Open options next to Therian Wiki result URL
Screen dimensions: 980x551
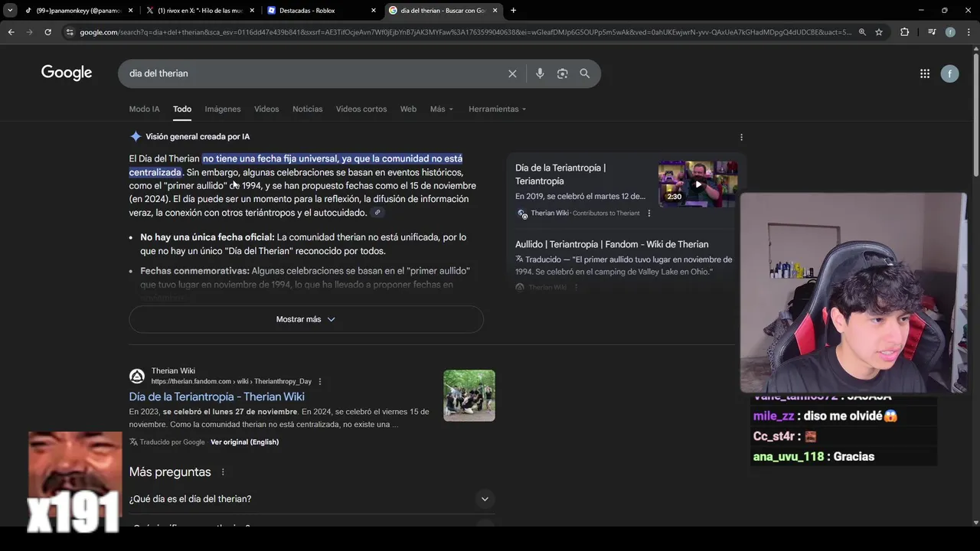(x=320, y=381)
